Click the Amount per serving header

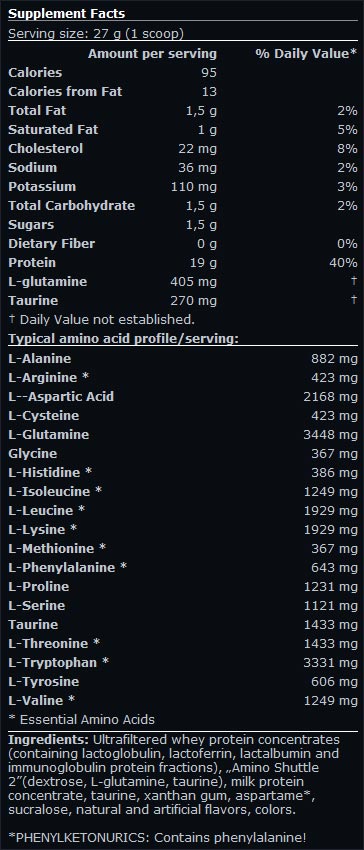click(x=152, y=54)
